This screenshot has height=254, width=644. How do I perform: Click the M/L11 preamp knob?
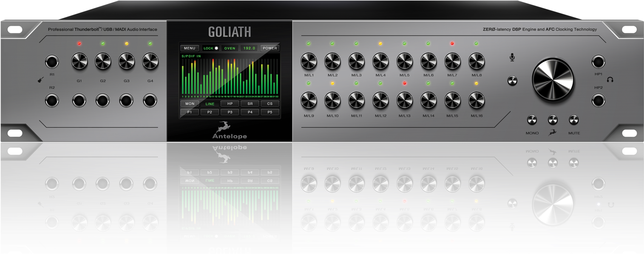357,101
